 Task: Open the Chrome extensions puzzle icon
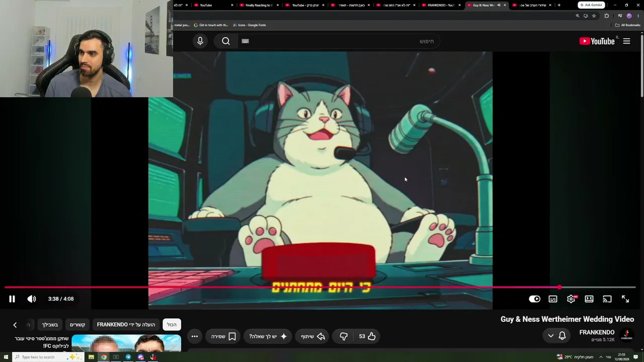tap(606, 16)
